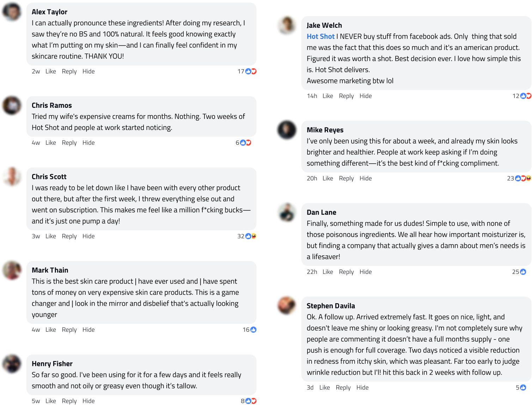Like Alex Taylor's comment
Viewport: 532px width, 405px height.
51,71
